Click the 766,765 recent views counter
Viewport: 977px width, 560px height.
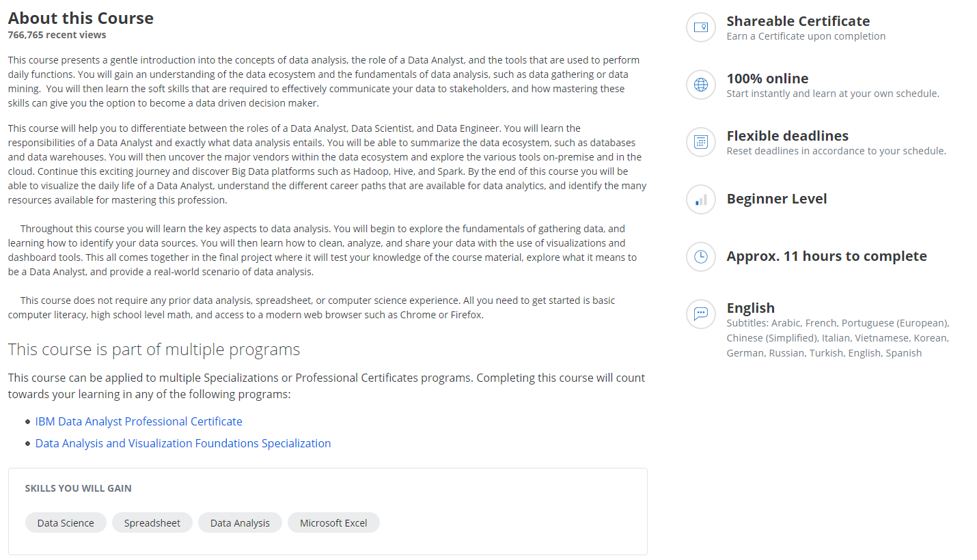pos(56,34)
